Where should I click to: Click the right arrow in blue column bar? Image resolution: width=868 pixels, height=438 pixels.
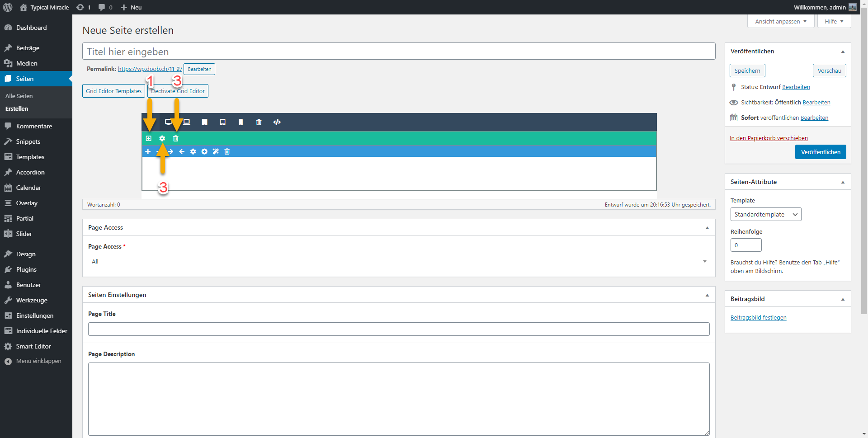(170, 151)
